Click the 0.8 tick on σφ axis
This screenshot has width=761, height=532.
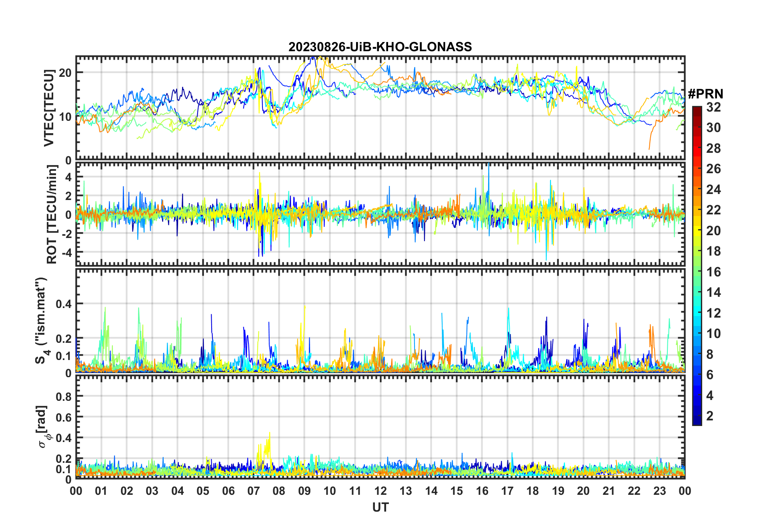click(64, 396)
